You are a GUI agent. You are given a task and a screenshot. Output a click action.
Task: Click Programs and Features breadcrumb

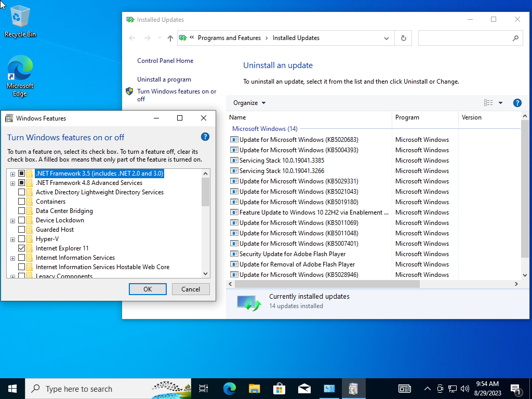229,38
